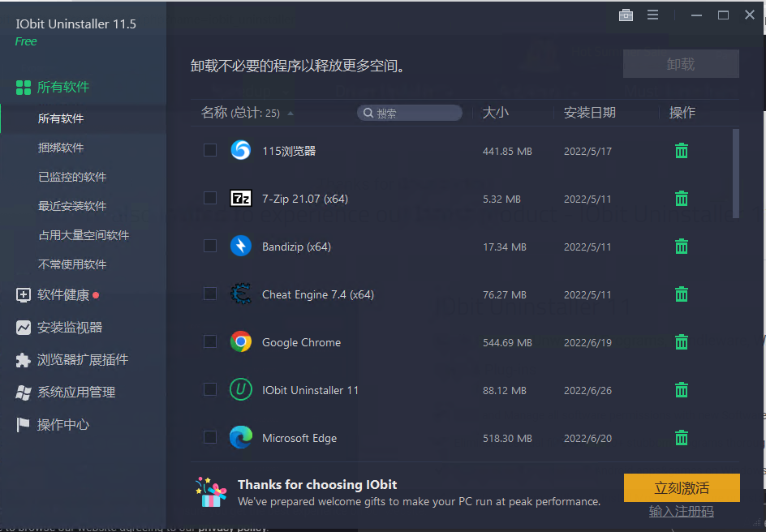
Task: Click the 7-Zip app icon
Action: coord(241,198)
